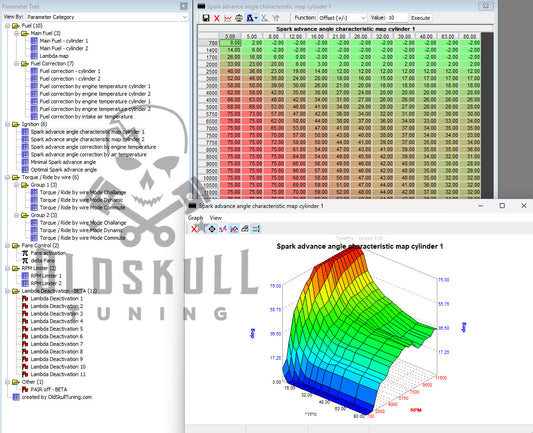Select the 700 RPM row header cell
Image resolution: width=533 pixels, height=433 pixels.
point(208,43)
